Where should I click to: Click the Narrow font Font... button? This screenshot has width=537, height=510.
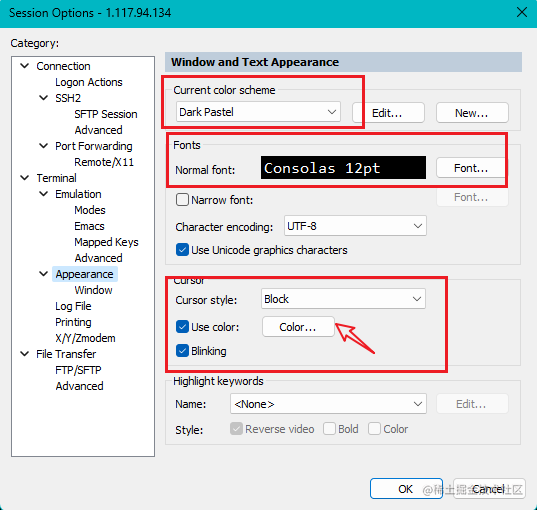click(472, 197)
